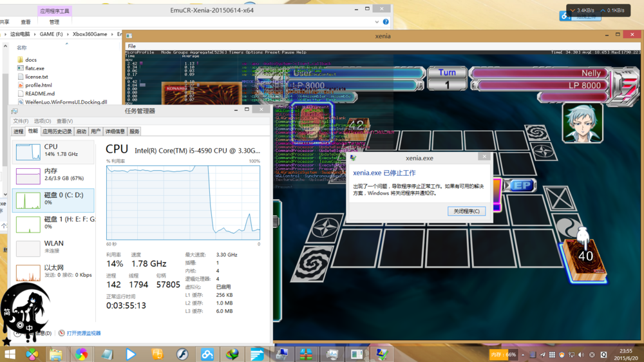Open the 服务 tab in Task Manager

pos(135,131)
